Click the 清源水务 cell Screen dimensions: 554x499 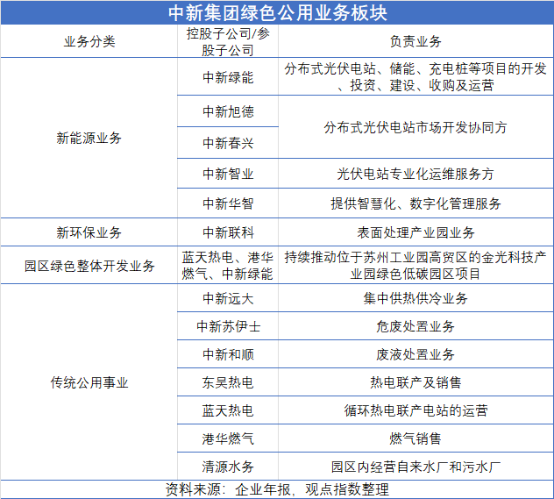click(228, 467)
